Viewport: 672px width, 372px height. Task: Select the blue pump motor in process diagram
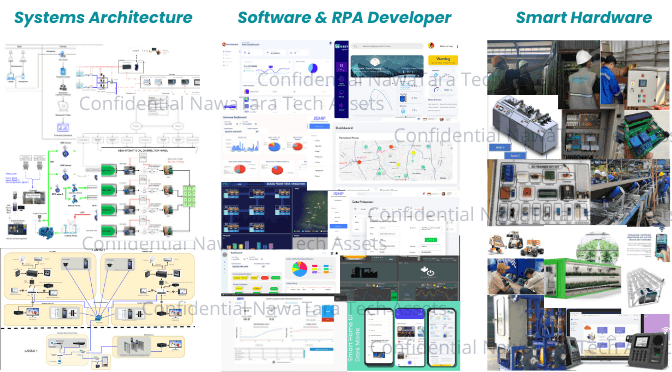pos(45,233)
